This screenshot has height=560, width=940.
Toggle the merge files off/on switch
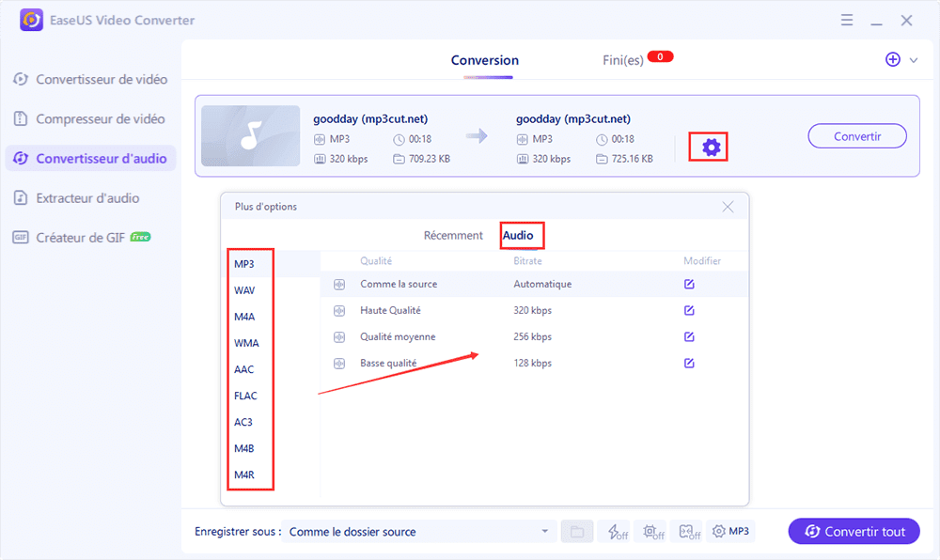coord(688,532)
